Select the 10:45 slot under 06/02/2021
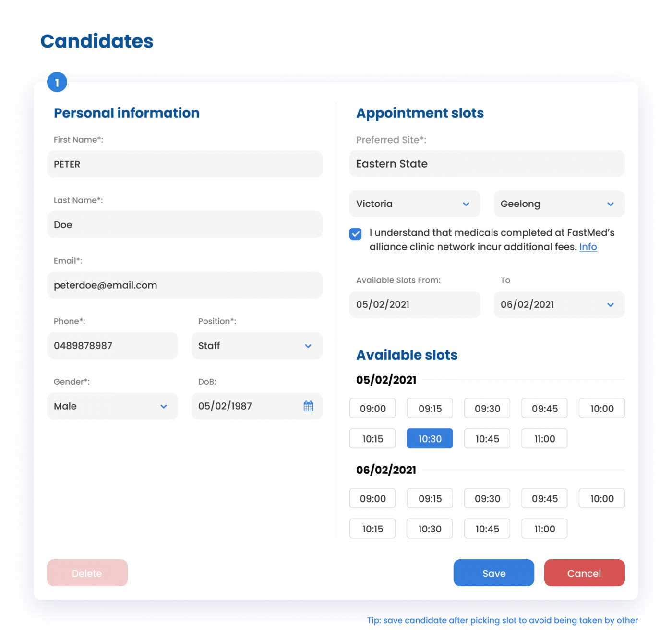The height and width of the screenshot is (640, 672). click(487, 528)
